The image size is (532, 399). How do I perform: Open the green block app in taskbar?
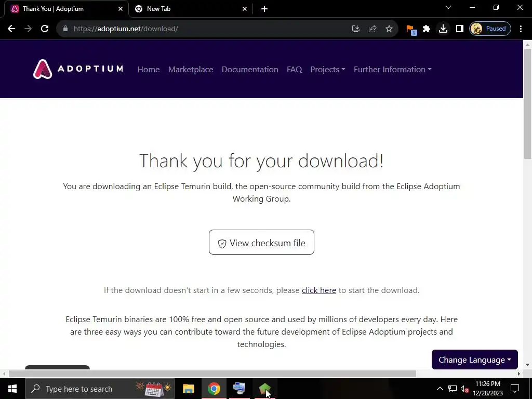264,389
